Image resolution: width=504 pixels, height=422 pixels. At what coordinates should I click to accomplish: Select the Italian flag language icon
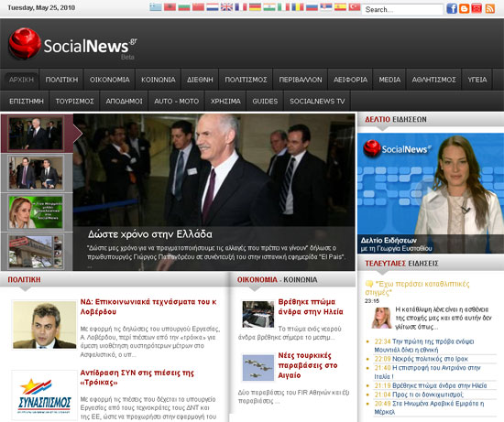[283, 7]
